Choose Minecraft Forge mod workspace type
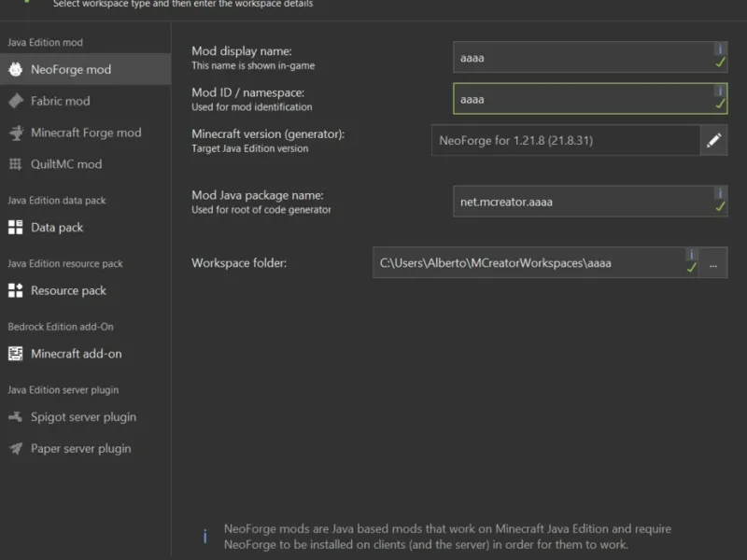The image size is (747, 560). pyautogui.click(x=85, y=133)
